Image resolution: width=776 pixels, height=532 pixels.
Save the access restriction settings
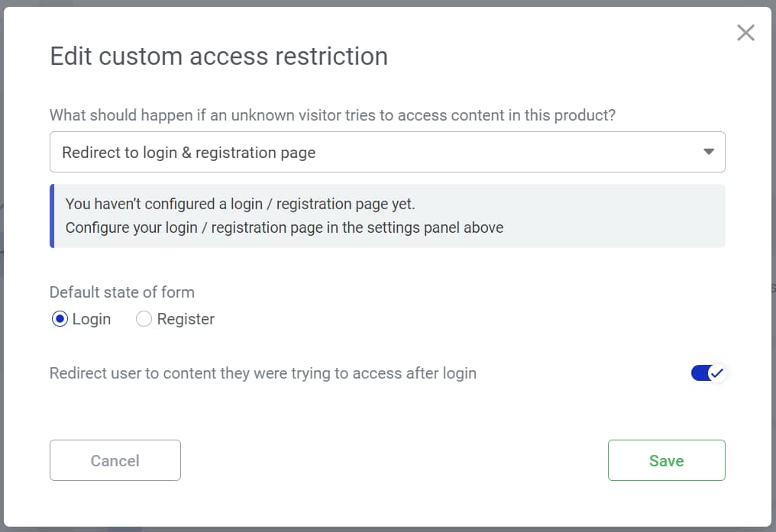coord(666,460)
